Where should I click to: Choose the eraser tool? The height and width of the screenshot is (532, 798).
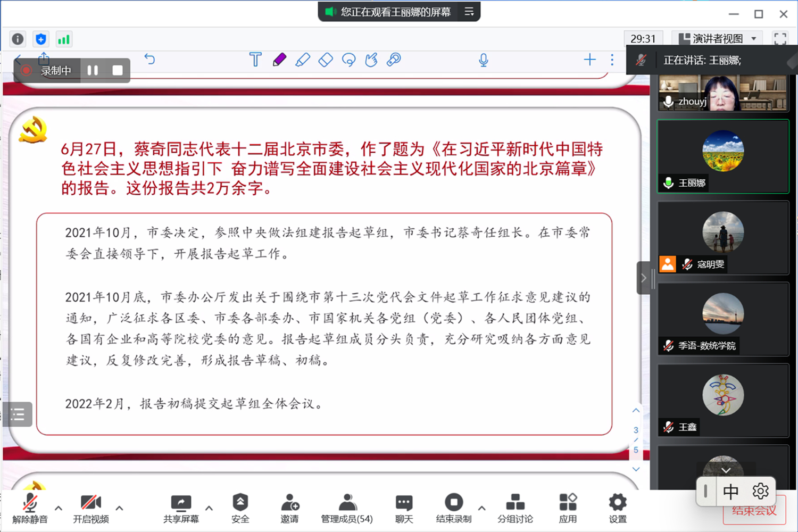click(x=326, y=60)
